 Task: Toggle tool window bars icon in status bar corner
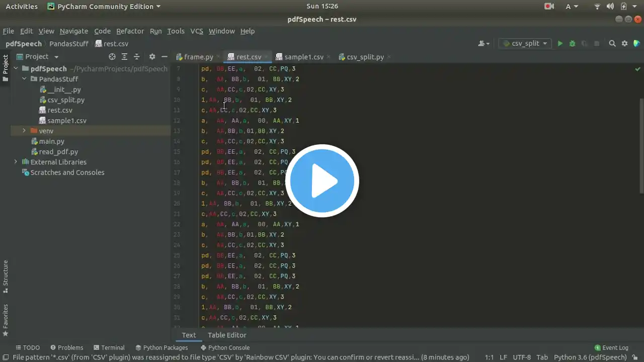[5, 357]
